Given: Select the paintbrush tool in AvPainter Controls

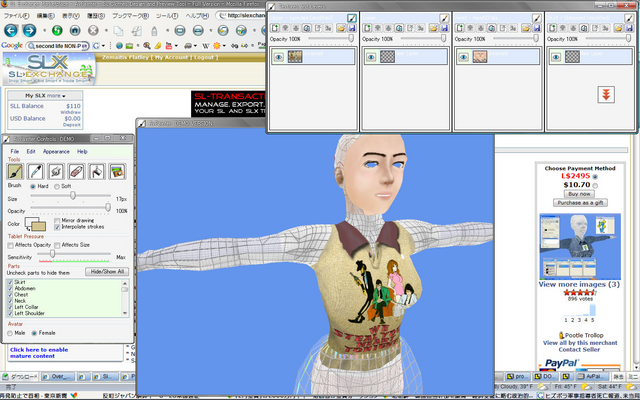Looking at the screenshot, I should pyautogui.click(x=15, y=171).
